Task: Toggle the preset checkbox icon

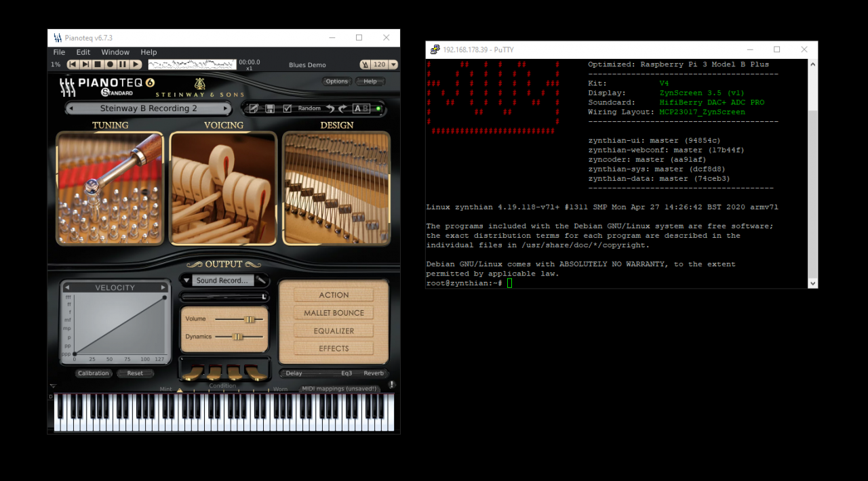Action: click(x=287, y=108)
